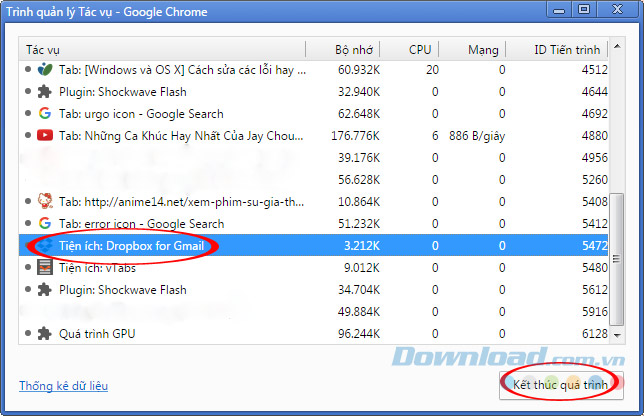Click process ID 5916
This screenshot has height=416, width=644.
click(595, 312)
